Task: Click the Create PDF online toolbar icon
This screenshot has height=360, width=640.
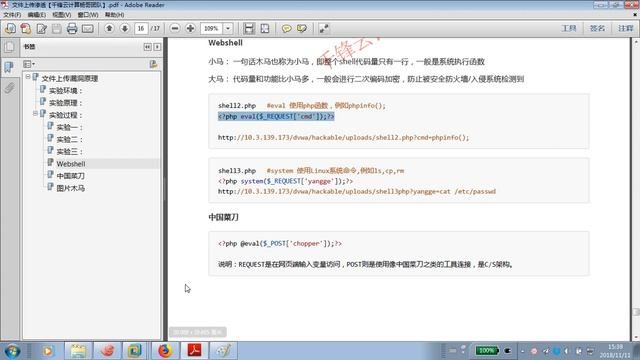Action: coord(10,29)
